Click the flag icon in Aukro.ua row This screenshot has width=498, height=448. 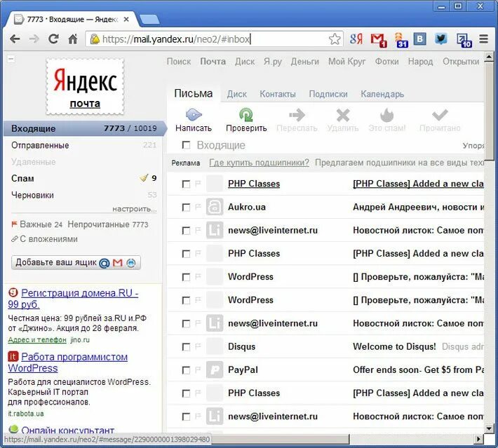198,207
